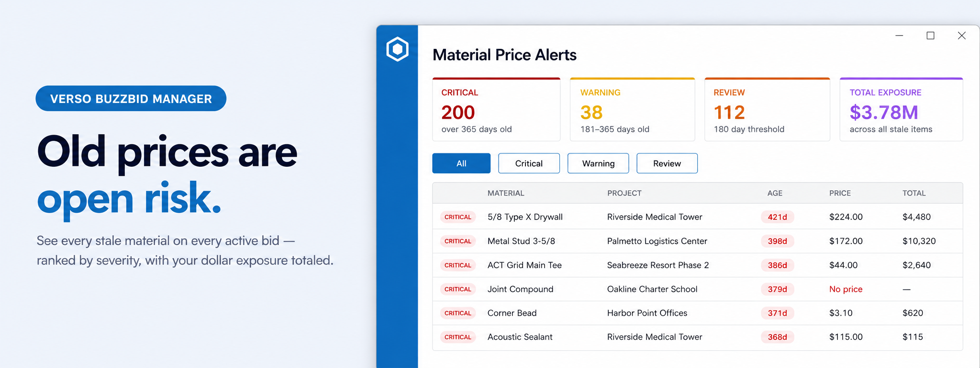Open the Critical 200 summary card

pyautogui.click(x=496, y=109)
